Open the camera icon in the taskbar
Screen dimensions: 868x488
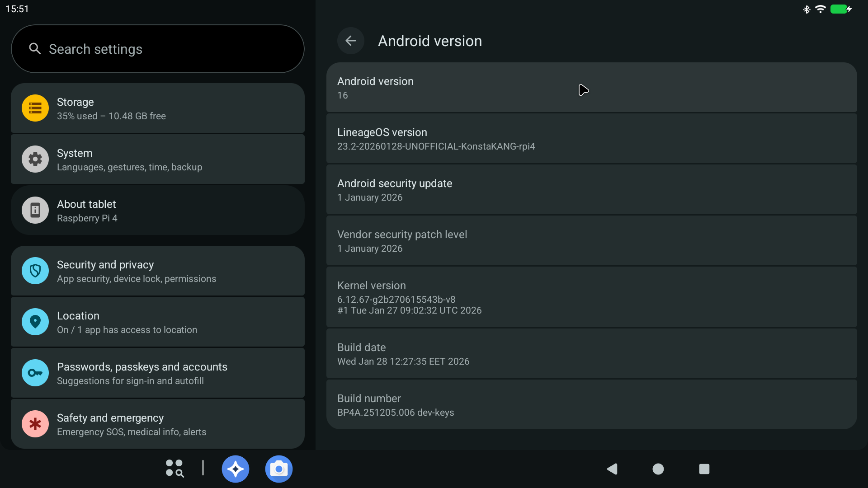(x=278, y=469)
